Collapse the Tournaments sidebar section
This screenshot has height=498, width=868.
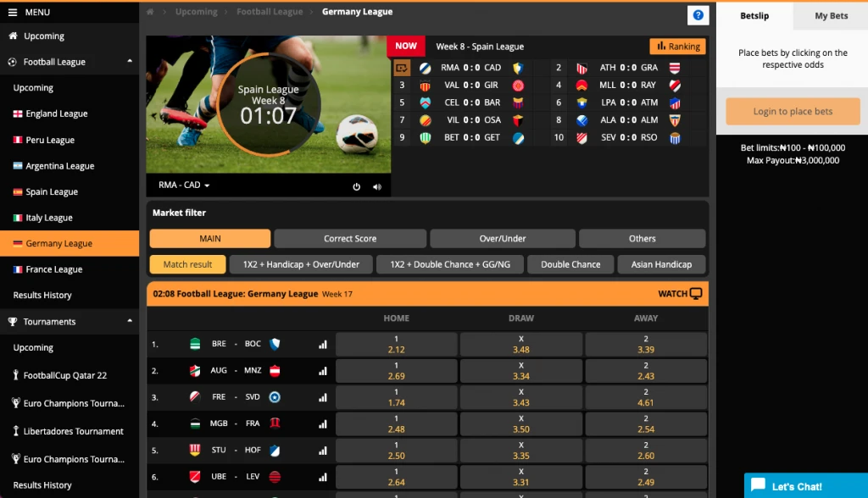tap(130, 322)
